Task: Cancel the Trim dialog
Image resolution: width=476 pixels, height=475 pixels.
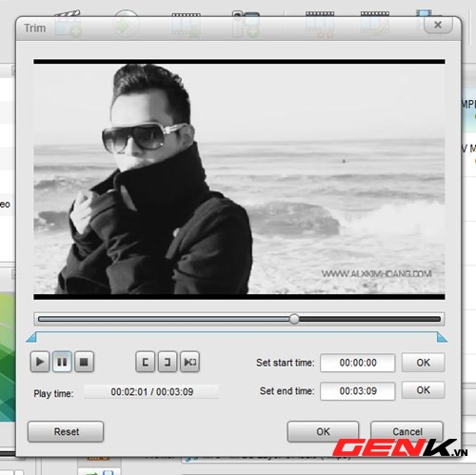Action: pos(407,431)
